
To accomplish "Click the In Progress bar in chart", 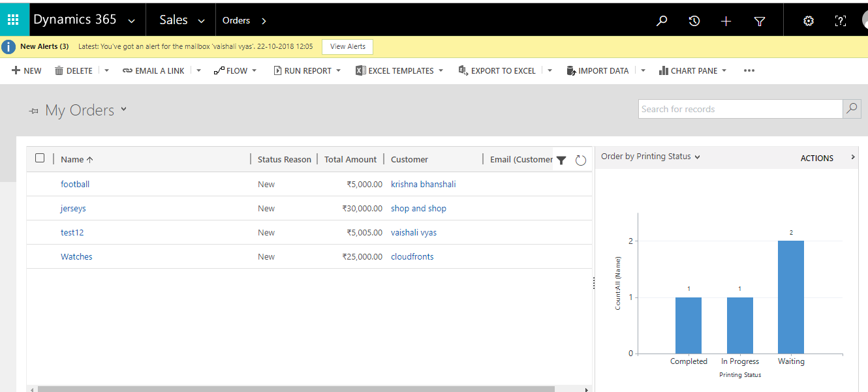I will (x=740, y=325).
